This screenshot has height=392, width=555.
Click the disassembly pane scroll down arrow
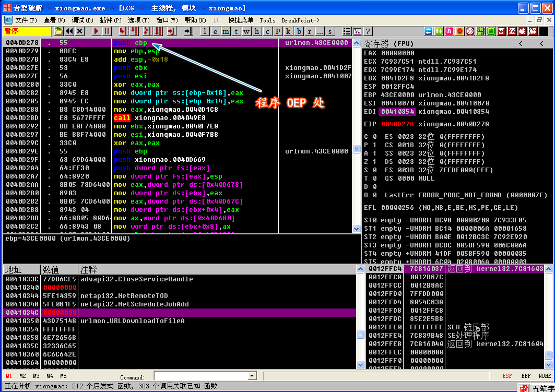click(x=357, y=229)
